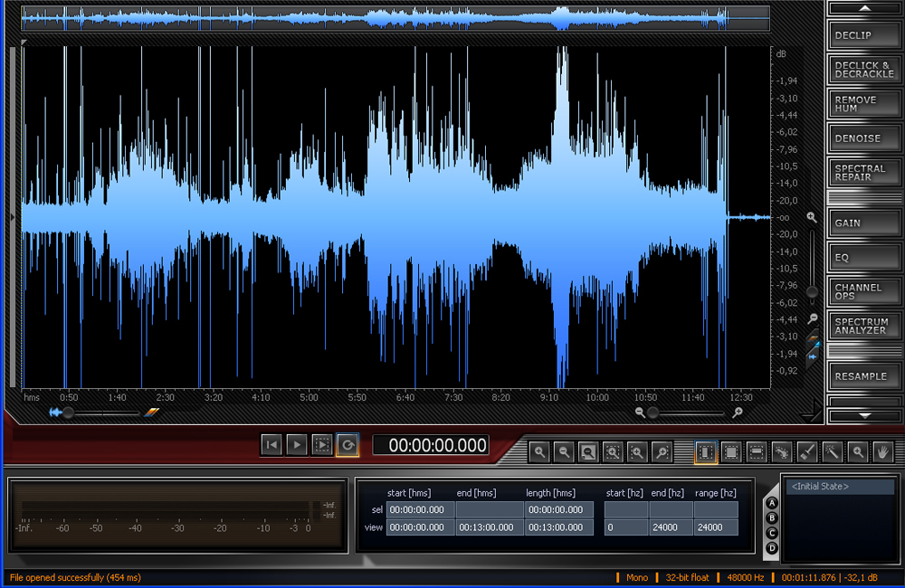The width and height of the screenshot is (905, 588).
Task: Toggle loop playback
Action: pyautogui.click(x=347, y=444)
